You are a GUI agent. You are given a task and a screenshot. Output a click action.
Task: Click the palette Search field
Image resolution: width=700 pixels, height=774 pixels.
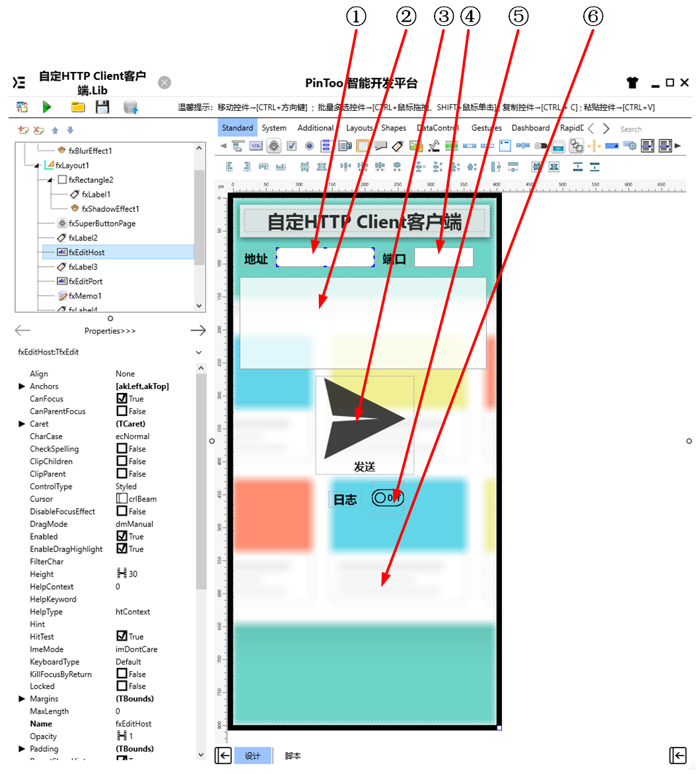631,129
